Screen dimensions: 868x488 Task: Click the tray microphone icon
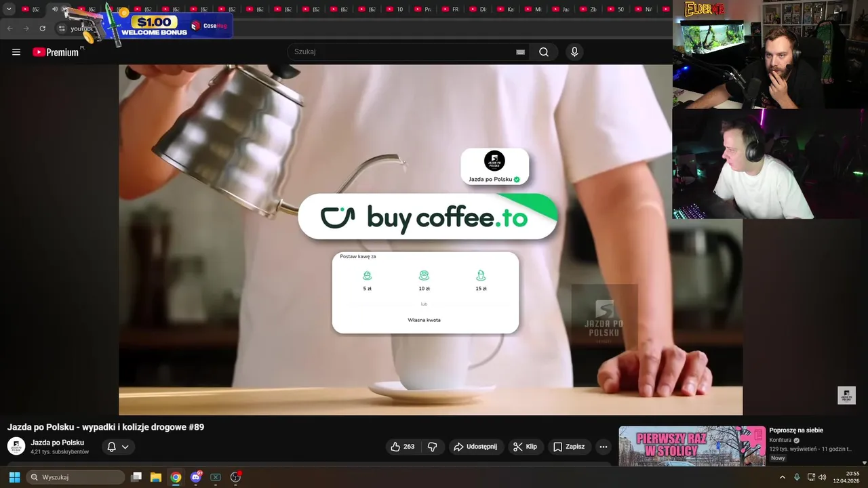[x=797, y=477]
